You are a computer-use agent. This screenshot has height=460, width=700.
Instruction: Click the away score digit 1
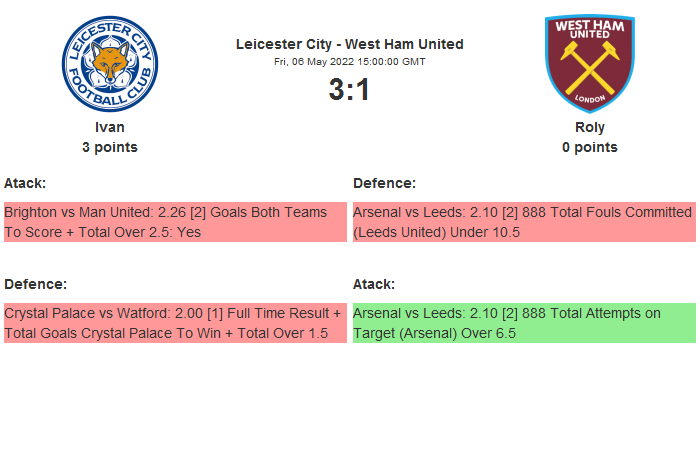pyautogui.click(x=363, y=90)
